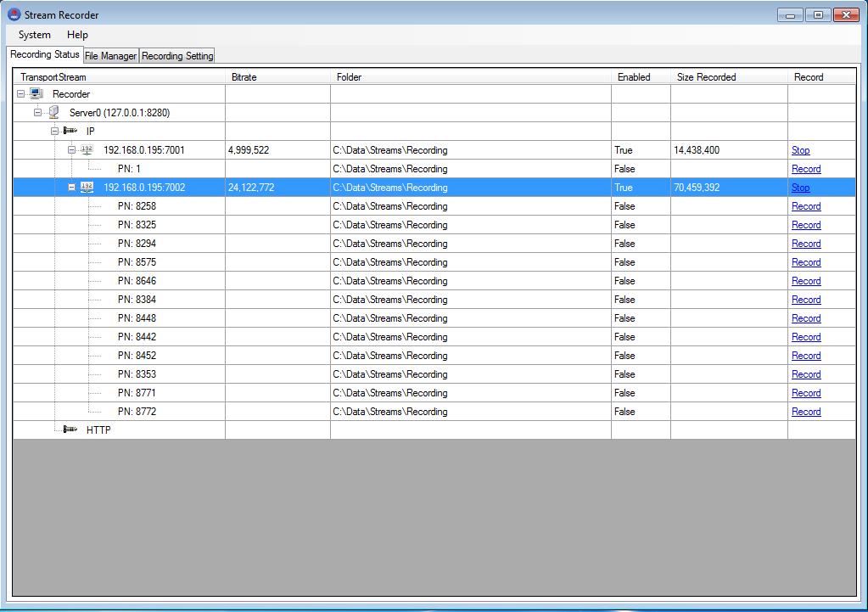
Task: Click the Bitrate column header
Action: coord(244,77)
